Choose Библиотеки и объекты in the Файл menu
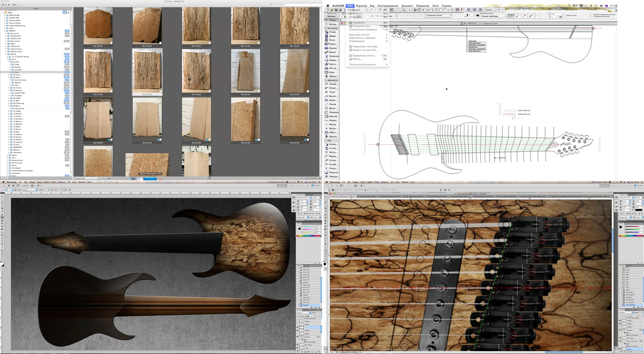 tap(367, 38)
